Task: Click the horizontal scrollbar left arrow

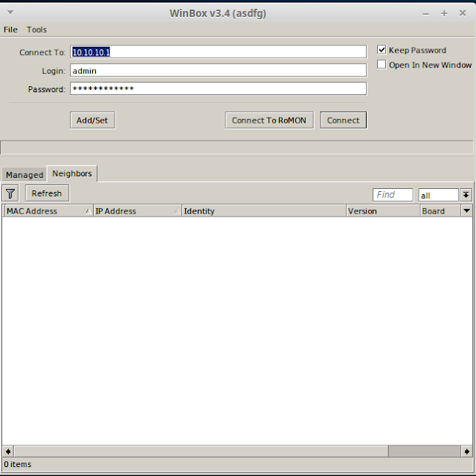Action: (x=8, y=451)
